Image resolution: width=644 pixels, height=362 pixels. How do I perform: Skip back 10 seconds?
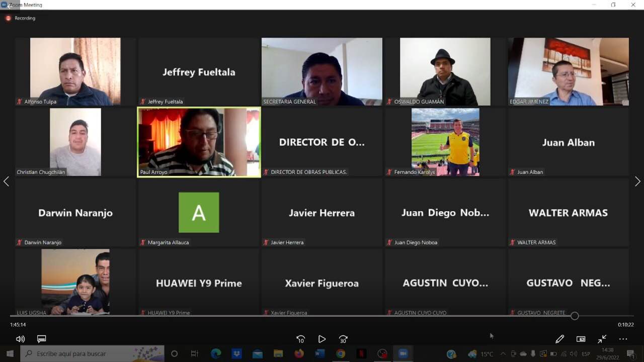pos(300,339)
